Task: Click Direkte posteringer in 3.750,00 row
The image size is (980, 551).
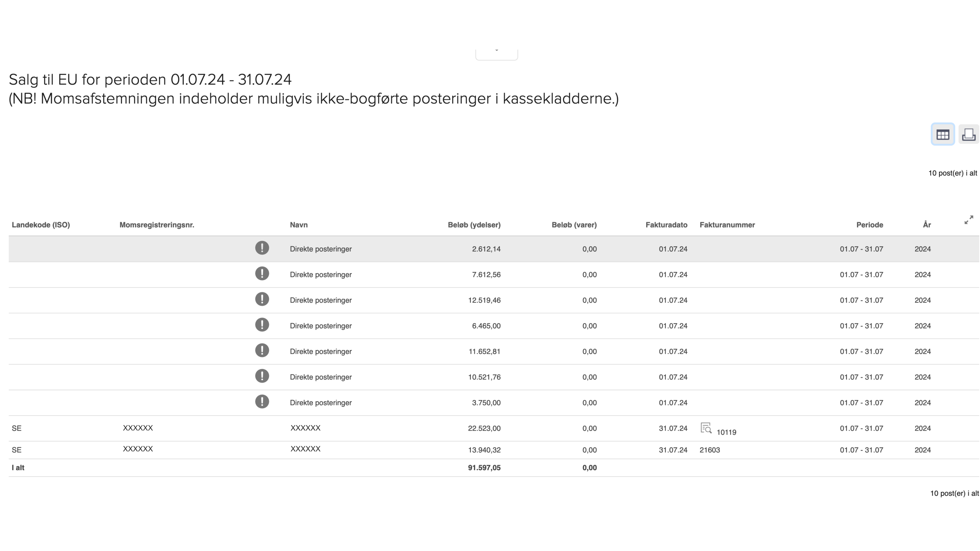Action: [x=321, y=403]
